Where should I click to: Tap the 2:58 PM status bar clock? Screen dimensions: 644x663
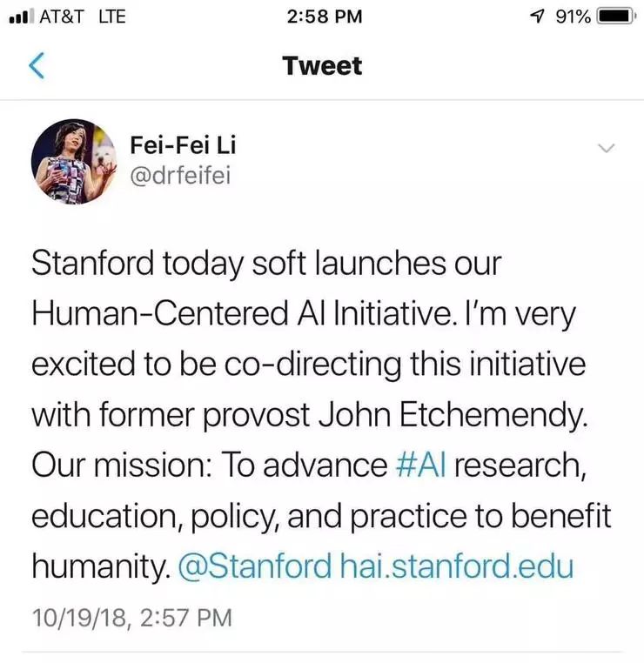[322, 17]
